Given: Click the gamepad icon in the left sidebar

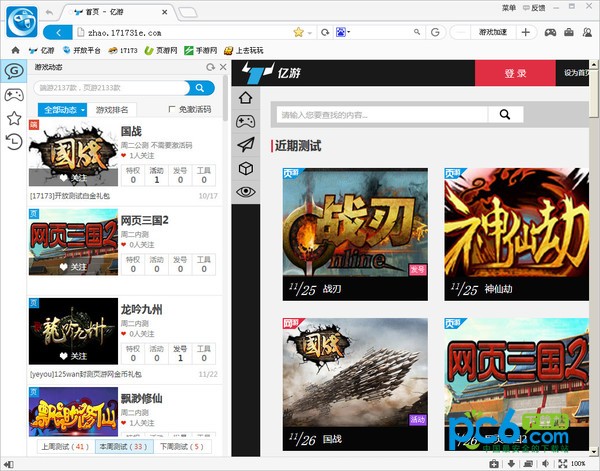Looking at the screenshot, I should point(13,95).
